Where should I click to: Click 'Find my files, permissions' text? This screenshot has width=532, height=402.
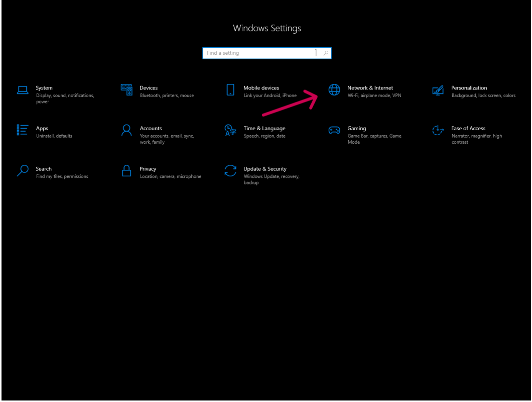(62, 176)
